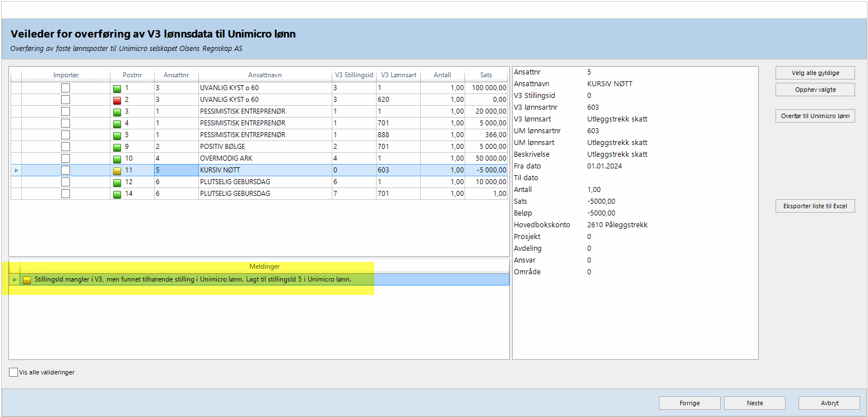Click the green status icon on post 9
This screenshot has width=868, height=417.
(x=117, y=147)
